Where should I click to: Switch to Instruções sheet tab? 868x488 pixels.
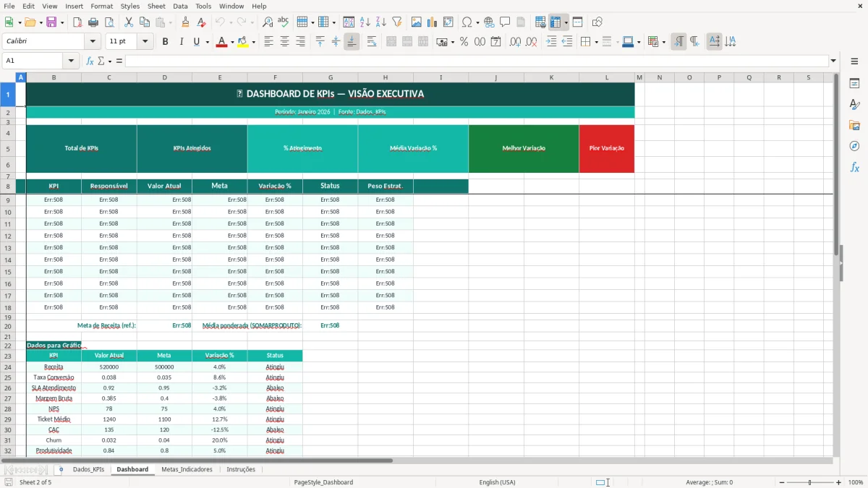(241, 469)
